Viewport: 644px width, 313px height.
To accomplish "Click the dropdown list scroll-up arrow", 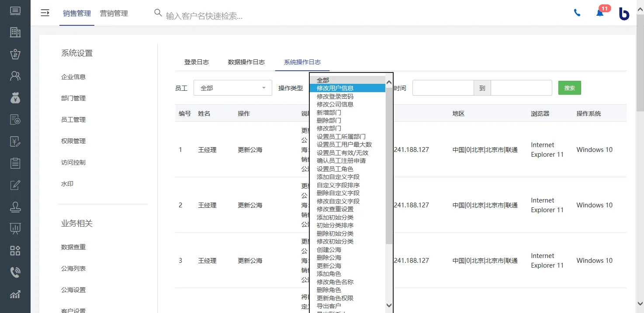I will [x=389, y=81].
